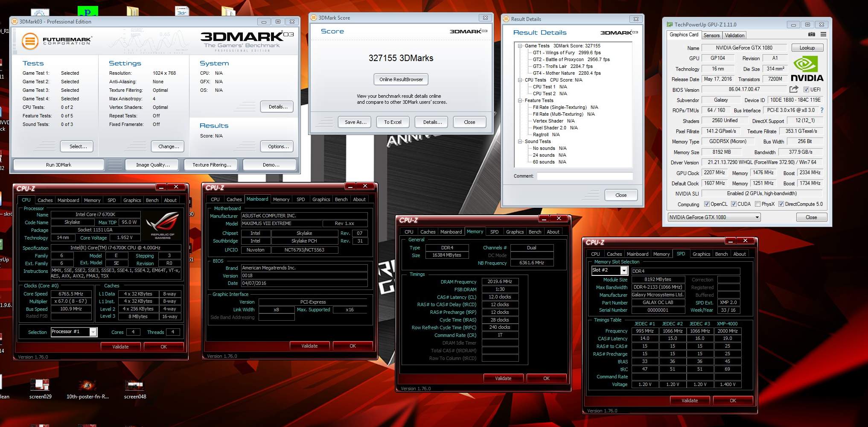Select the 3dr file icon on the desktop
Image resolution: width=868 pixels, height=427 pixels.
pos(182,11)
